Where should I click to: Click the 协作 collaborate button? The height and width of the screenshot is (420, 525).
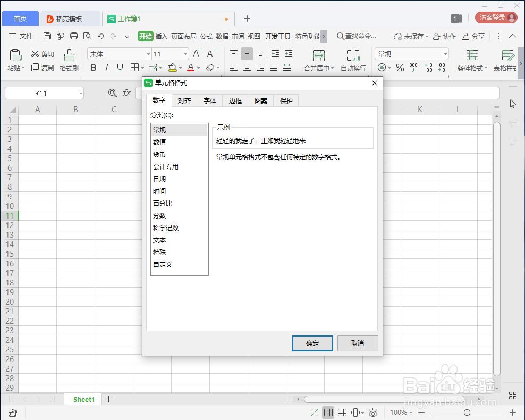444,36
